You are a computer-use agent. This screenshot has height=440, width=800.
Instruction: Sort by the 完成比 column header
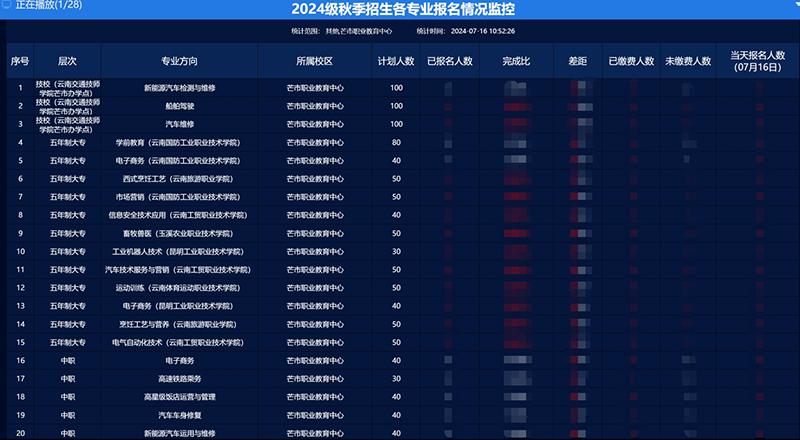pos(516,61)
